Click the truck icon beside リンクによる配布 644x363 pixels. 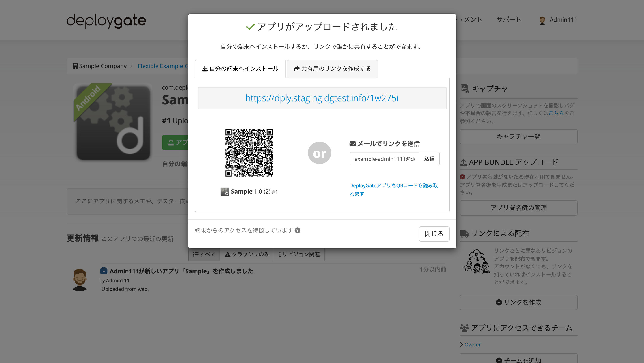coord(464,233)
